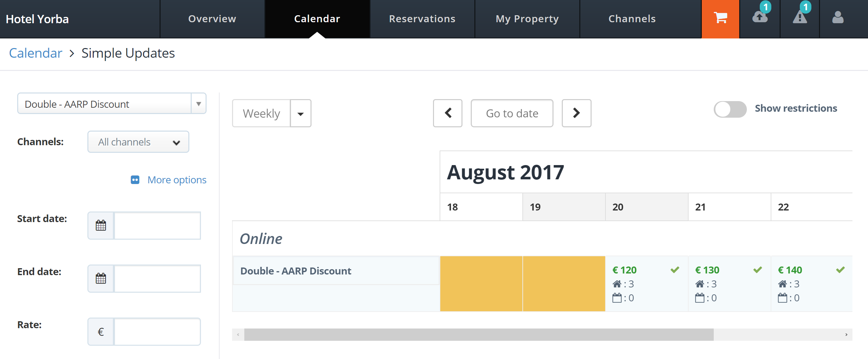The width and height of the screenshot is (868, 359).
Task: Click the More options toggle icon
Action: (x=135, y=180)
